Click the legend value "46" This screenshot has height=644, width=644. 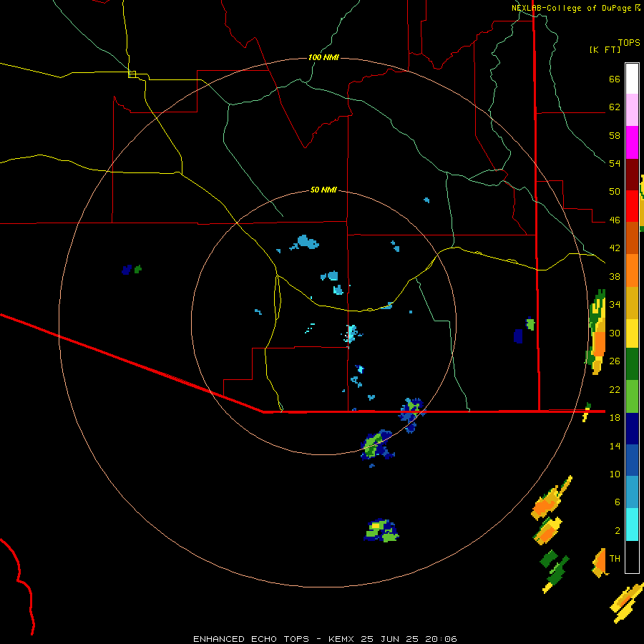(x=615, y=220)
